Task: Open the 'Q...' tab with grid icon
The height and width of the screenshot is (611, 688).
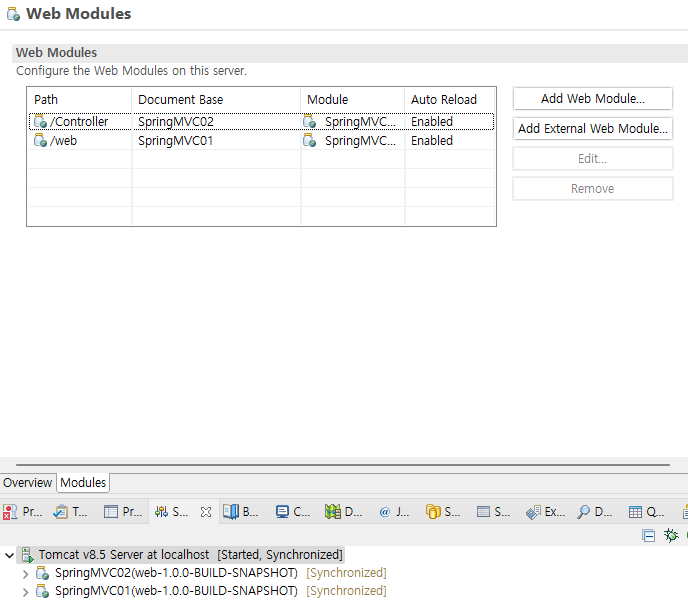Action: coord(647,511)
